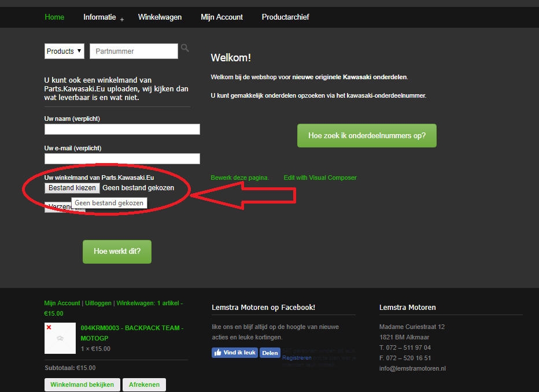Click the 'Madame Curiestraat 12' address line

tap(412, 327)
